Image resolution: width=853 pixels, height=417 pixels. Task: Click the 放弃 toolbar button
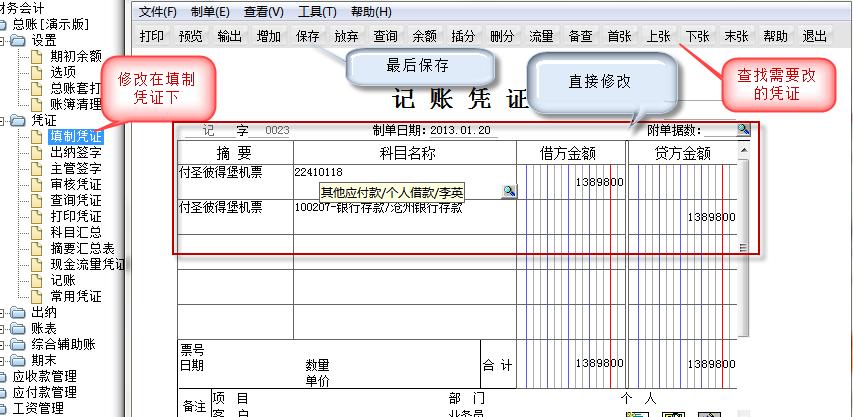pos(347,36)
